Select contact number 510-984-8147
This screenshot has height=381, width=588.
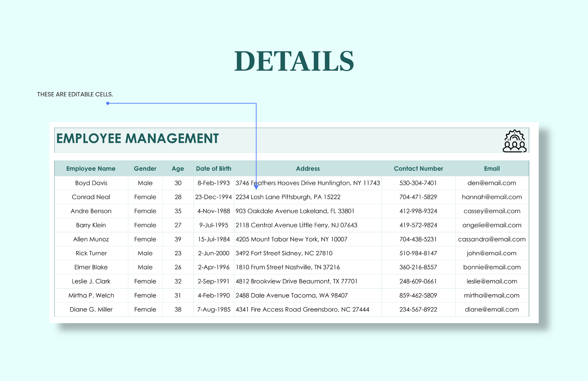coord(418,253)
